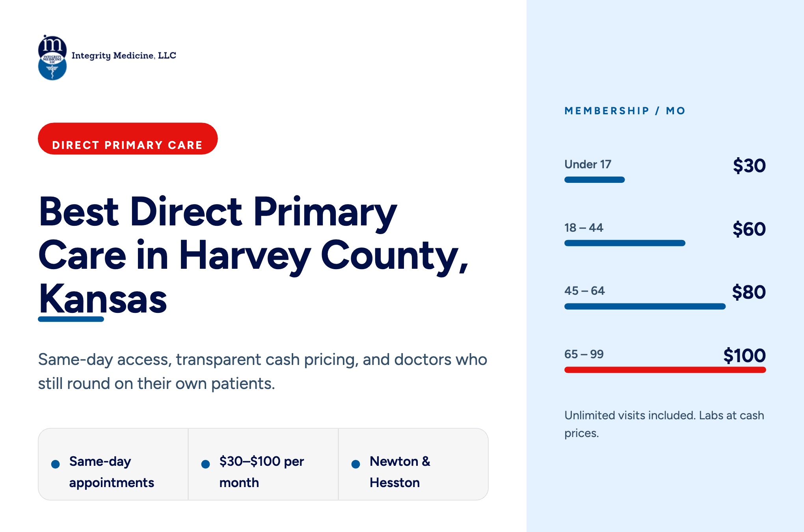Image resolution: width=804 pixels, height=532 pixels.
Task: Select the $30–$100 per month card
Action: (263, 464)
